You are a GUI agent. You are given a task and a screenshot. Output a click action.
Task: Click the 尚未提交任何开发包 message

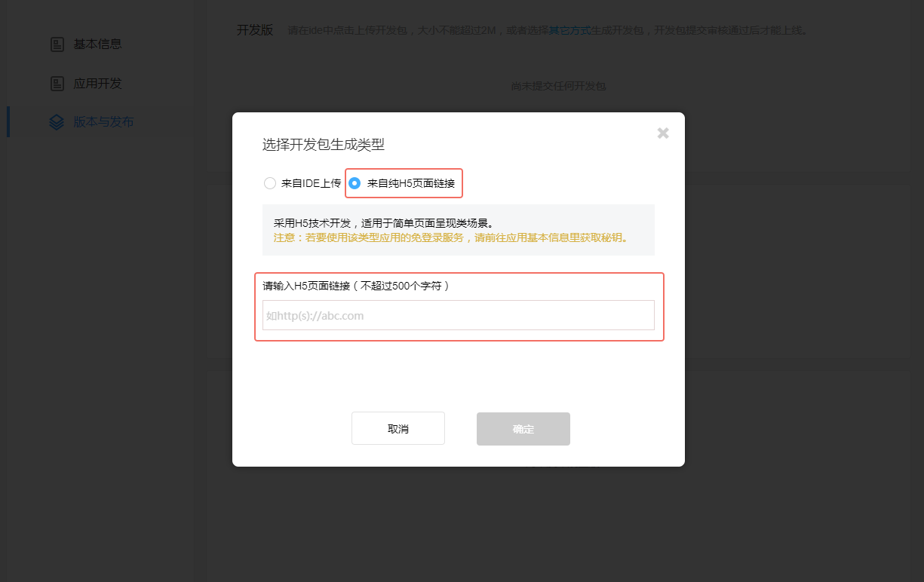[x=558, y=86]
